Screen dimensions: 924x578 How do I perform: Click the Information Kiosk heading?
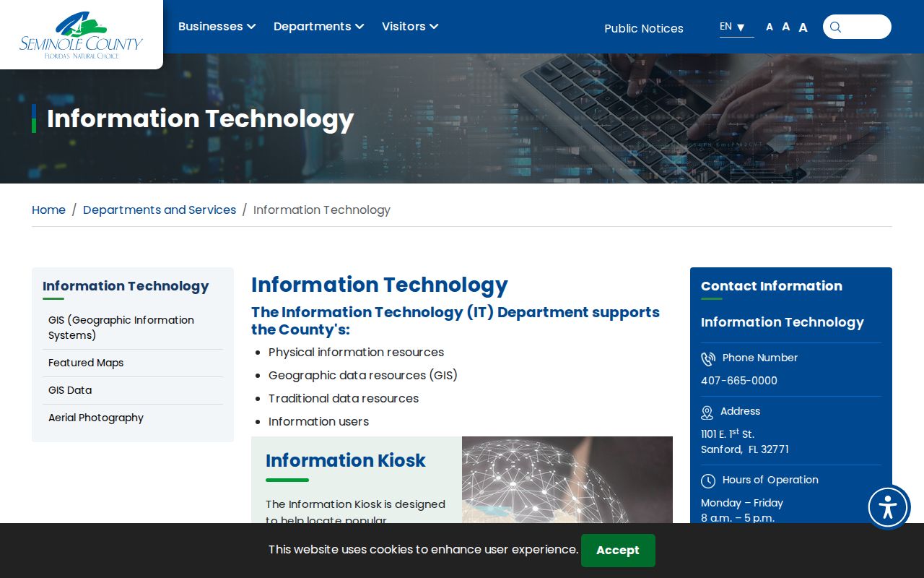pos(346,460)
